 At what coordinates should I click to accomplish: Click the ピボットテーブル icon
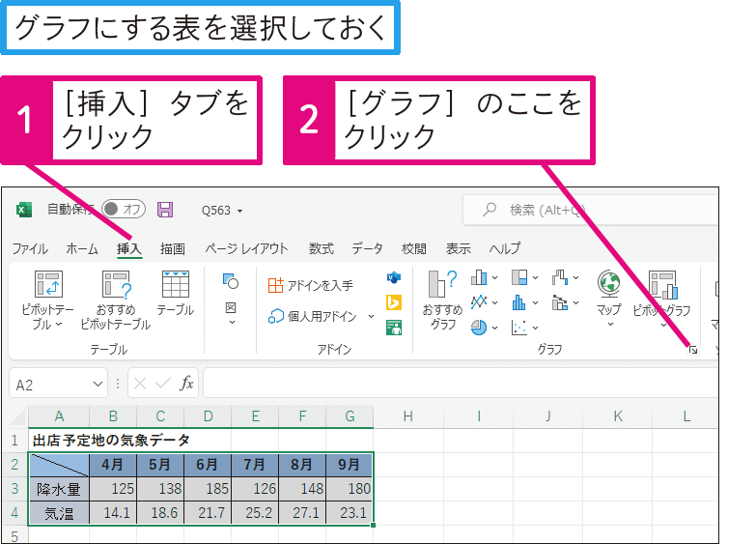[x=48, y=284]
